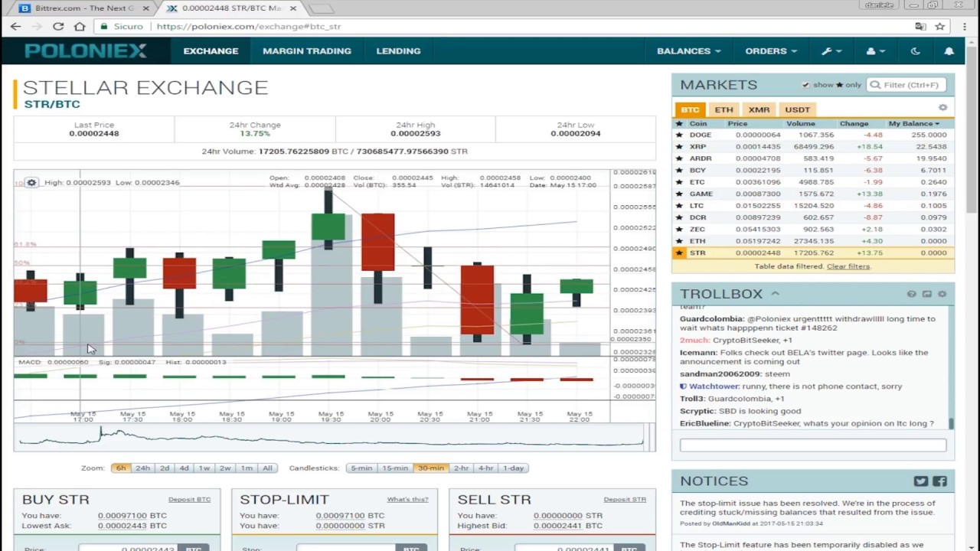Set candlesticks to 1-day
Viewport: 980px width, 551px height.
(513, 468)
